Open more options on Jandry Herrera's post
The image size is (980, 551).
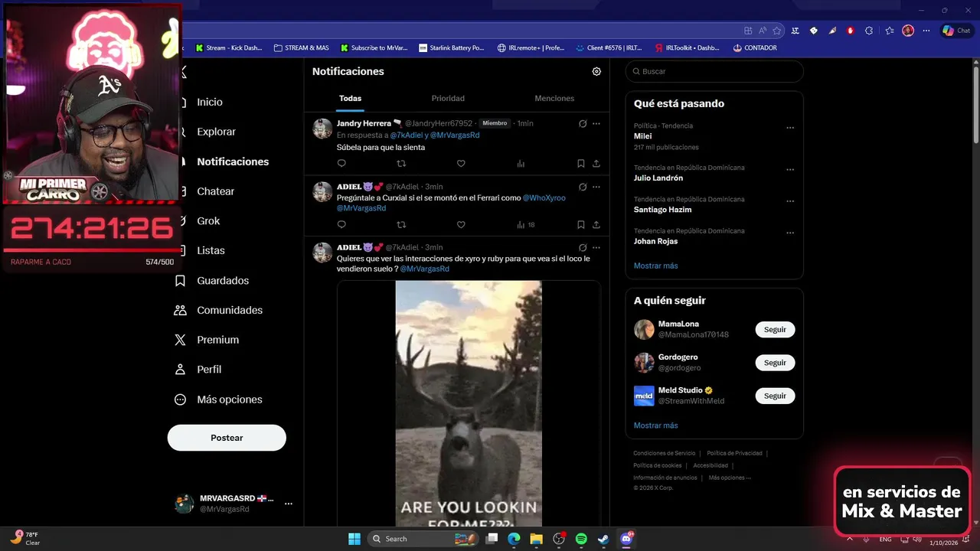coord(596,123)
